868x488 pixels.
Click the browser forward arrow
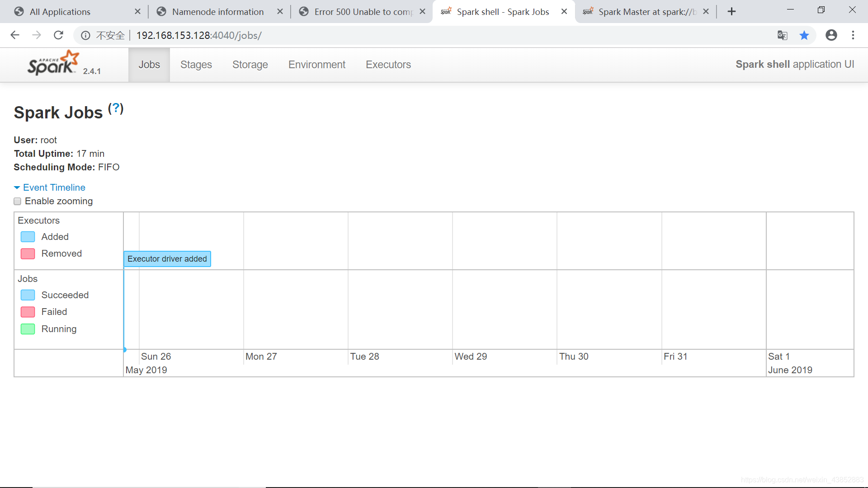tap(37, 35)
